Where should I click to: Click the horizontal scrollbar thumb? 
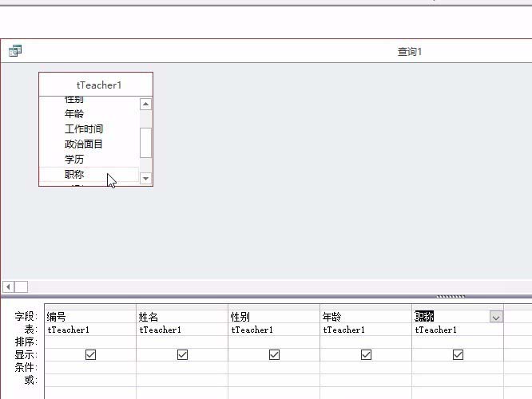click(21, 287)
